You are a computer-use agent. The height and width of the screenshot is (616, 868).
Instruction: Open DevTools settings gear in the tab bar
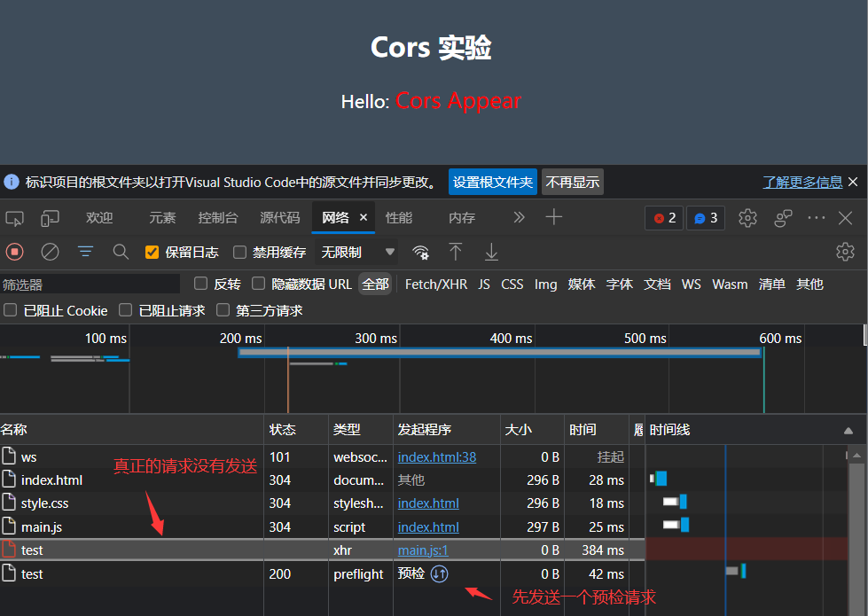pyautogui.click(x=747, y=218)
